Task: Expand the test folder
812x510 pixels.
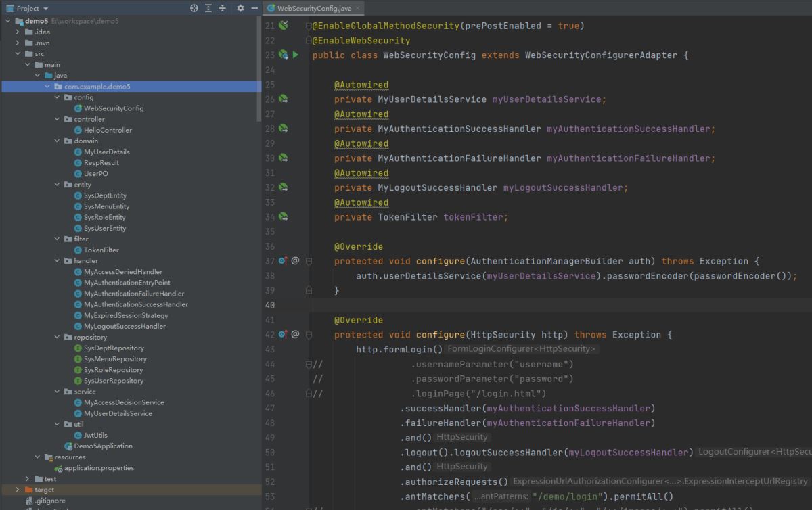Action: 28,479
